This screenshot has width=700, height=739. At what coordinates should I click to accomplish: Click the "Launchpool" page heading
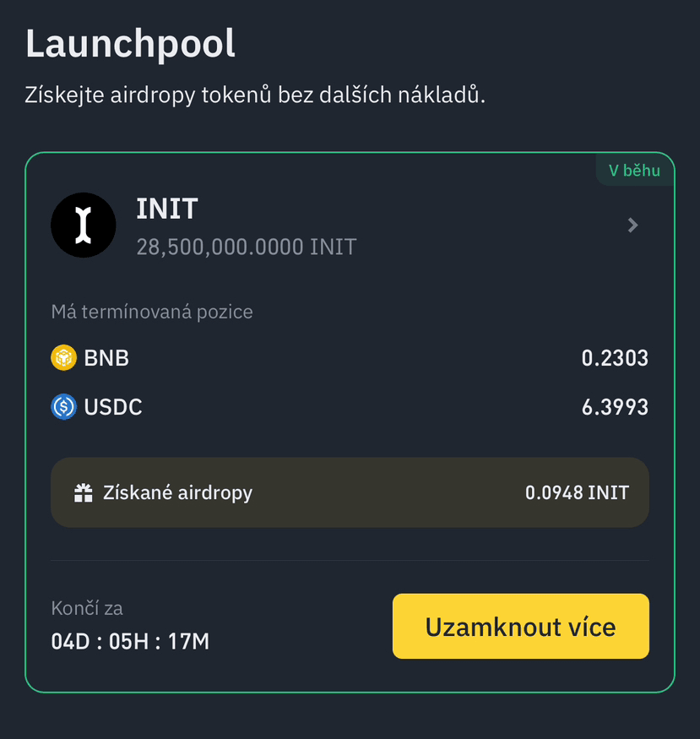[x=130, y=44]
